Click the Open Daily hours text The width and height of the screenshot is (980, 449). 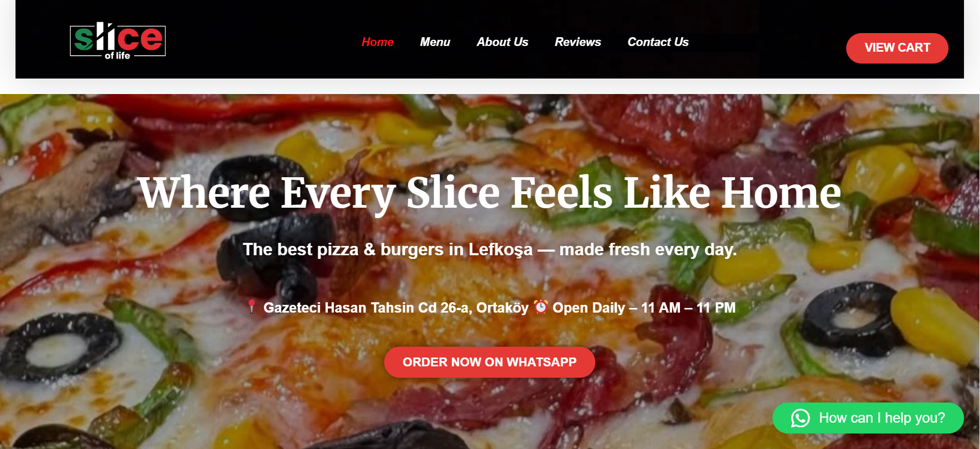pyautogui.click(x=644, y=307)
